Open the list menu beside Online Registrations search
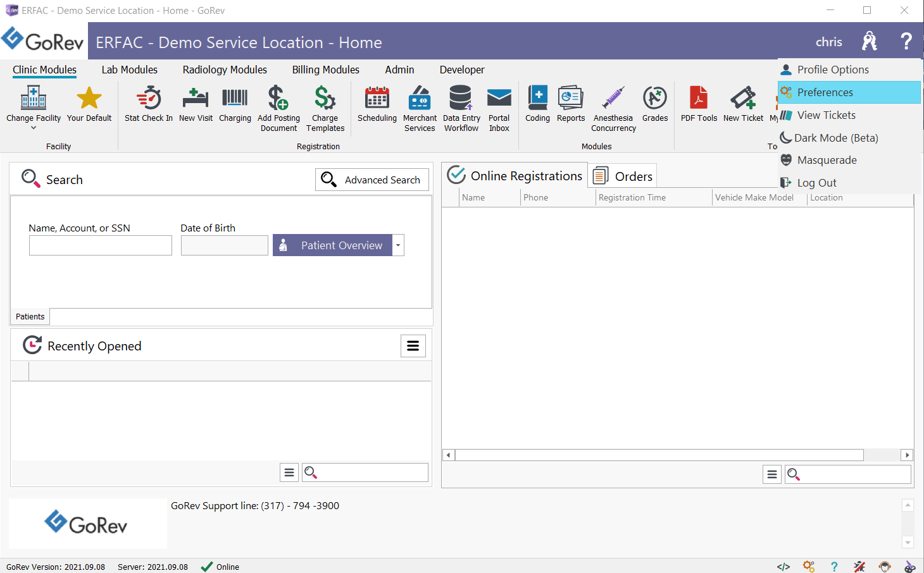This screenshot has height=573, width=924. coord(772,474)
